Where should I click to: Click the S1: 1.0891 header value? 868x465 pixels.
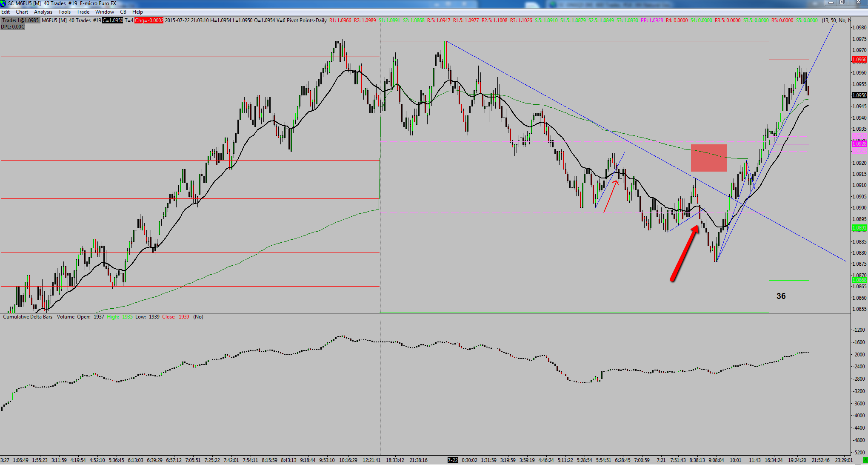click(x=389, y=20)
